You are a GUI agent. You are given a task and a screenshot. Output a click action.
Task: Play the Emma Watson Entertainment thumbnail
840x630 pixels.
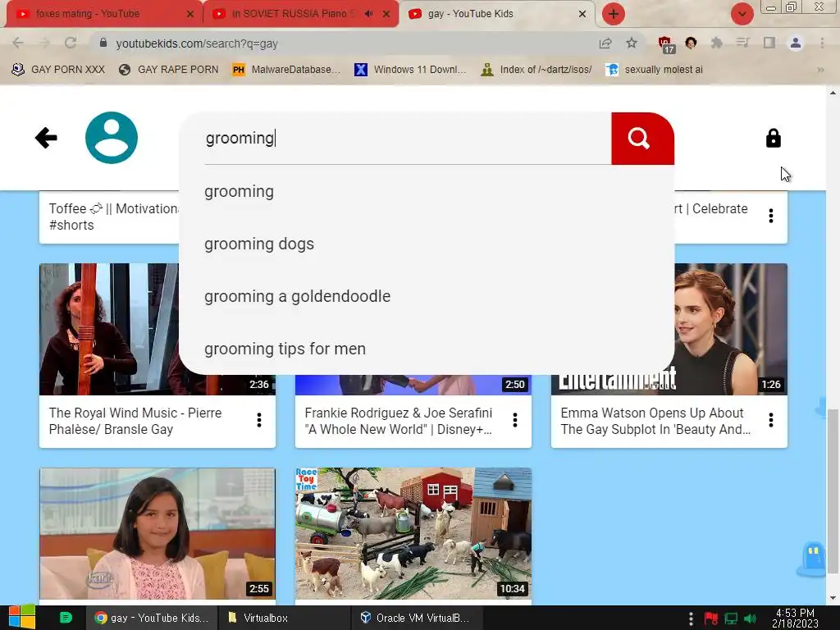[x=731, y=329]
